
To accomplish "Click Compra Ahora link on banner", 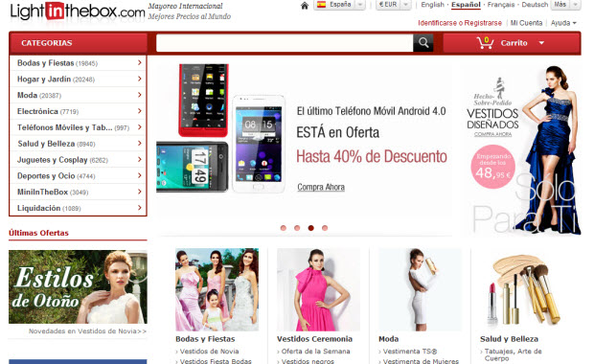I will point(321,187).
